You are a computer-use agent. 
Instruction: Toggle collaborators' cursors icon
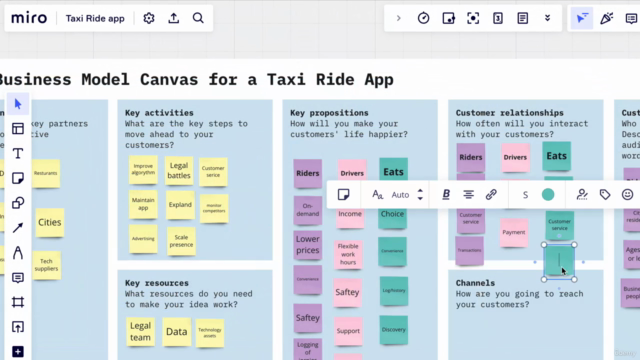click(x=582, y=18)
